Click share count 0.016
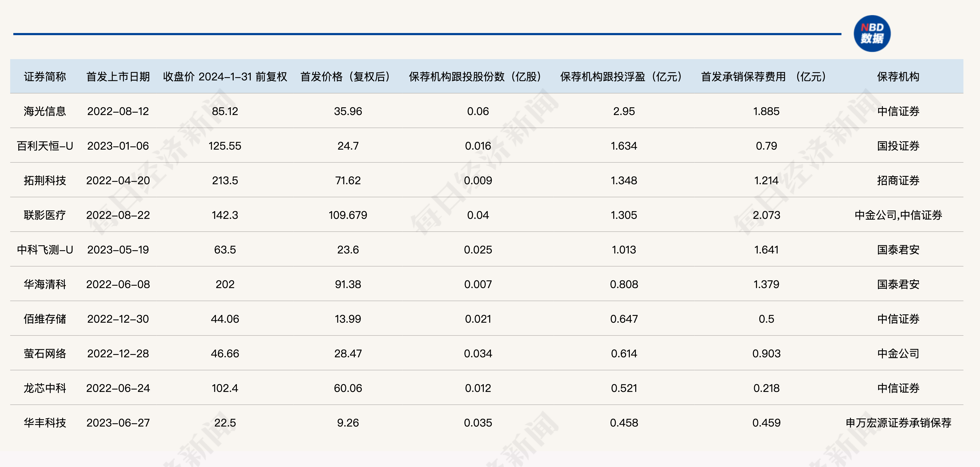Viewport: 980px width, 467px height. pyautogui.click(x=478, y=146)
